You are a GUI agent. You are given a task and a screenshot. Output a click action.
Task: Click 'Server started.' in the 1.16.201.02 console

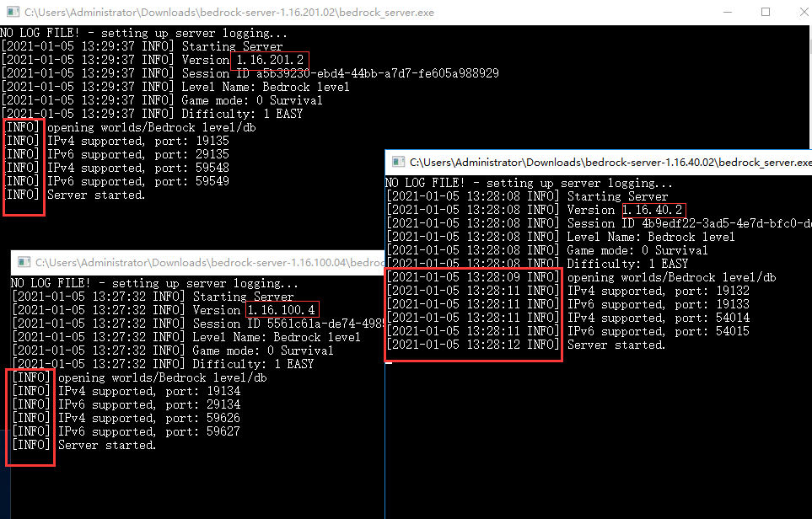pyautogui.click(x=96, y=195)
